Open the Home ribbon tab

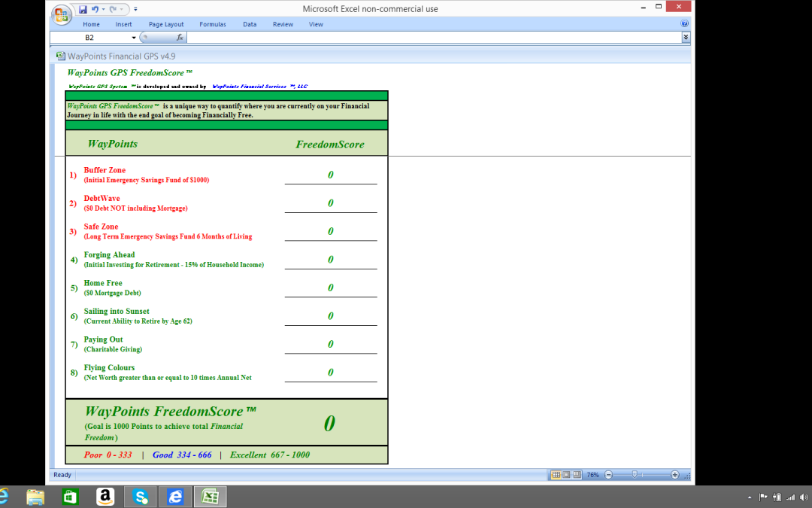tap(91, 24)
